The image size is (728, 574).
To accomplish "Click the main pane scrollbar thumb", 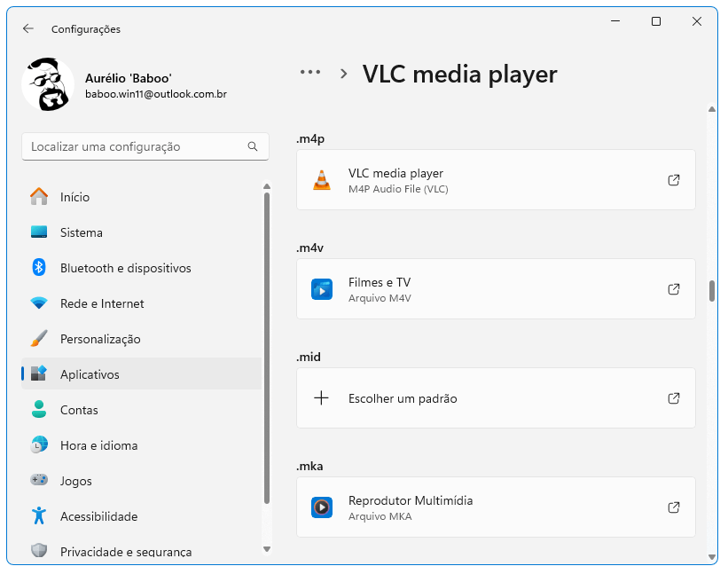I will tap(712, 291).
